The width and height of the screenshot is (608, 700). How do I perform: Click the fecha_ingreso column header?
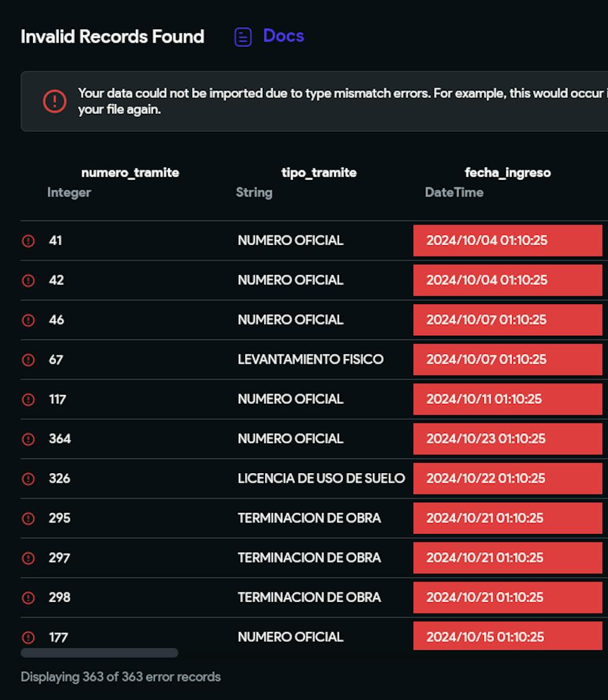(508, 173)
